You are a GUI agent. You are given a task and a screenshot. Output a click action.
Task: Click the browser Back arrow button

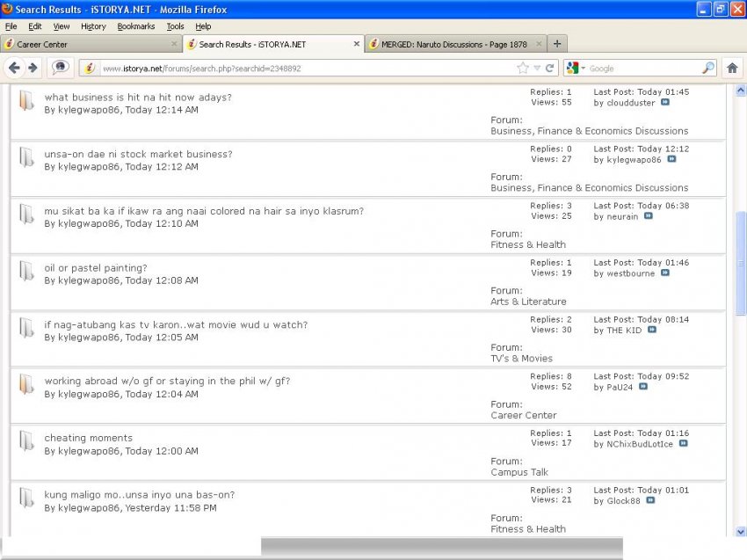(x=14, y=68)
